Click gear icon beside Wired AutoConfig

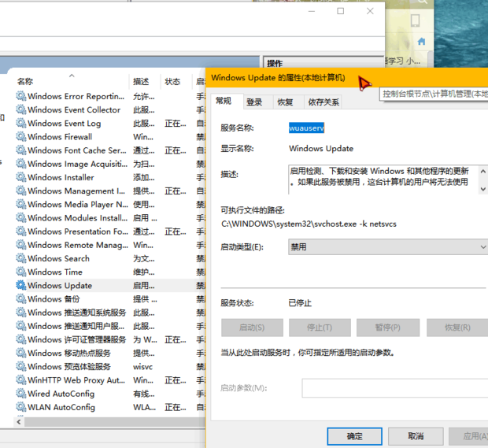[x=20, y=393]
